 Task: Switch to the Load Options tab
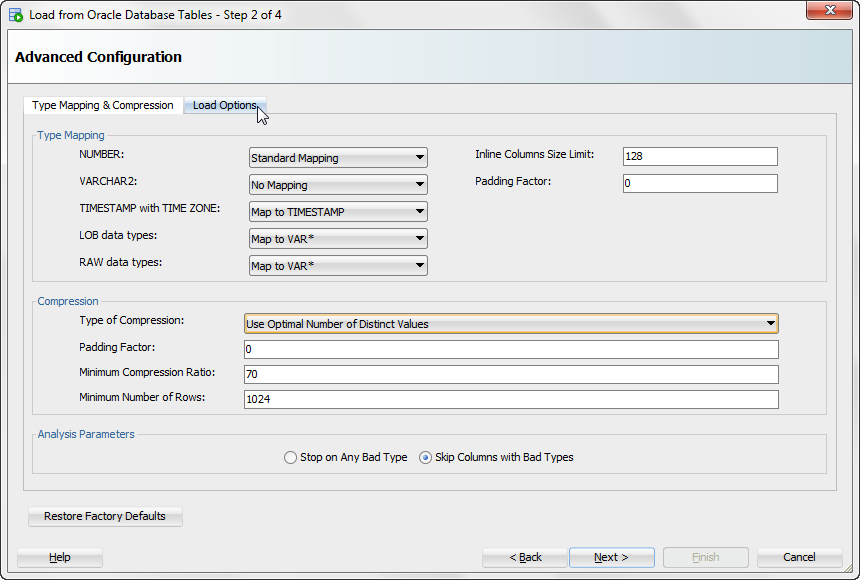[224, 105]
